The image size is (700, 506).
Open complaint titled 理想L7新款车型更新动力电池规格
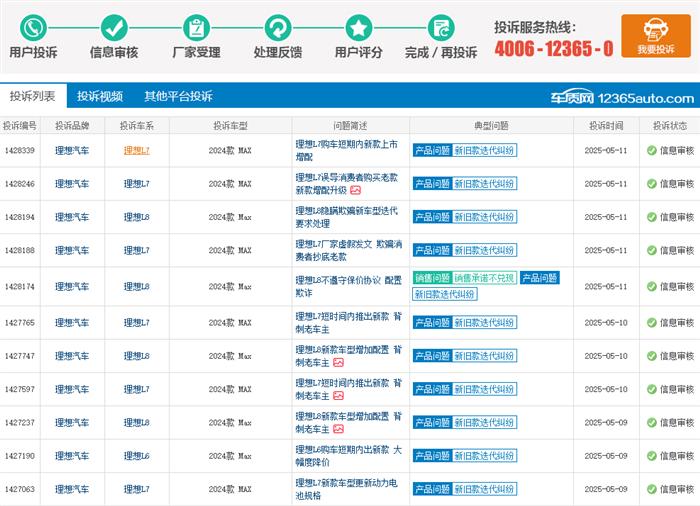[346, 489]
